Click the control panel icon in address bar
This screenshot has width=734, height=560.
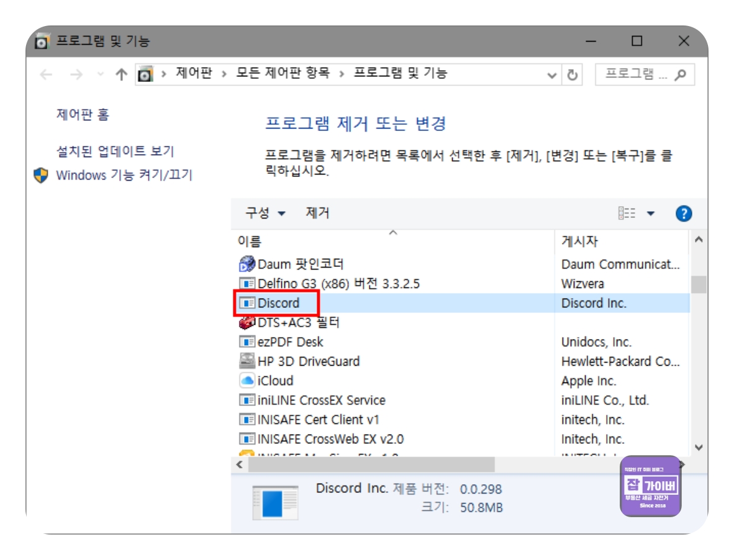tap(145, 75)
